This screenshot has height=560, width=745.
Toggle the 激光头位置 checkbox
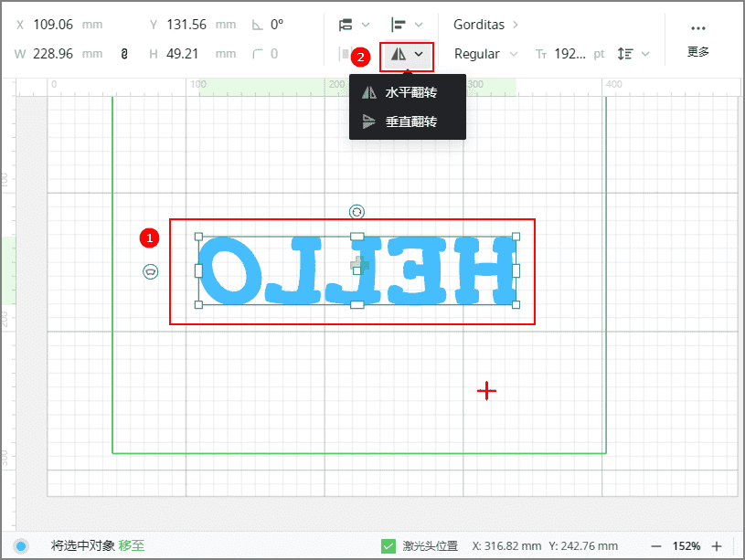click(x=388, y=546)
